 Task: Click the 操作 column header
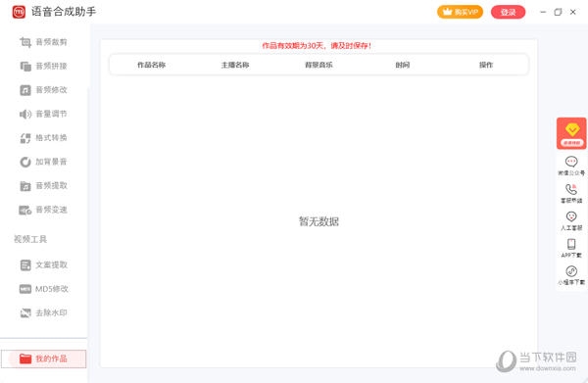pos(486,65)
